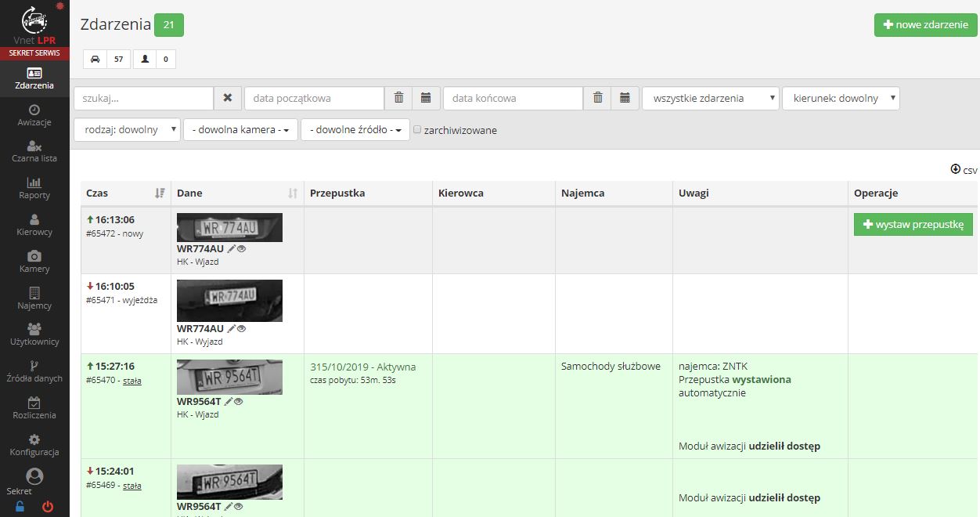
Task: Click the vehicle counter showing 57
Action: tap(107, 60)
